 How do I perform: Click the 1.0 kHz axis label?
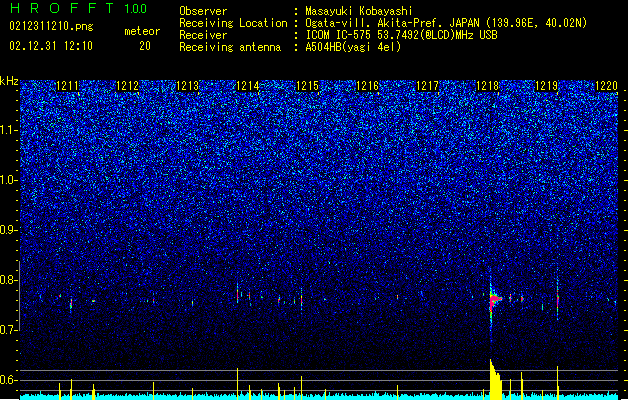[x=9, y=180]
